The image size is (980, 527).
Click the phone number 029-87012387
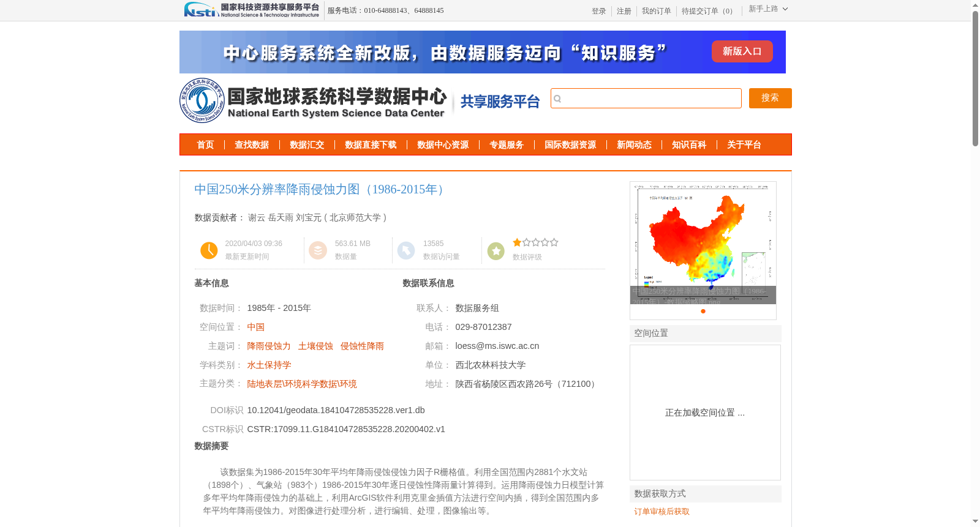point(483,327)
